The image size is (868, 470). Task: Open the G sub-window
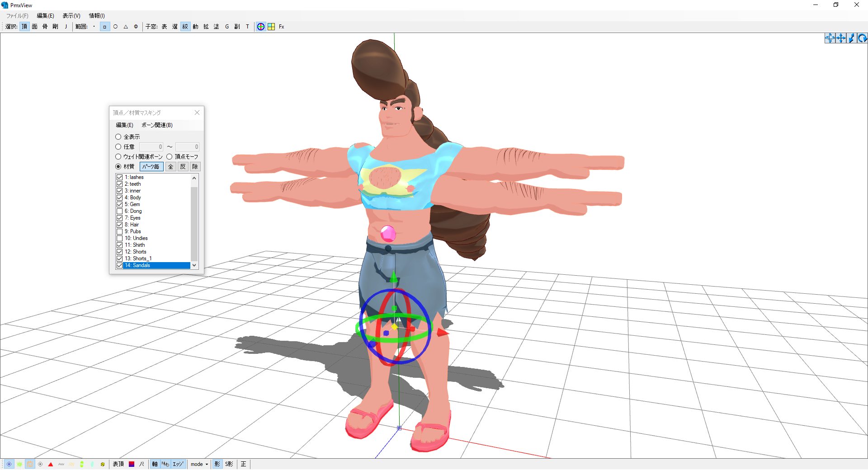pos(227,27)
